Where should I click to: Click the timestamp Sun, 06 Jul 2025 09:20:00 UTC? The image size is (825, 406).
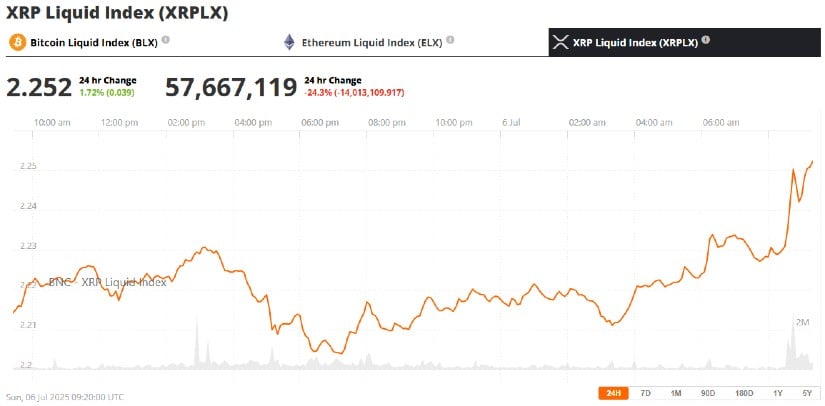[65, 397]
